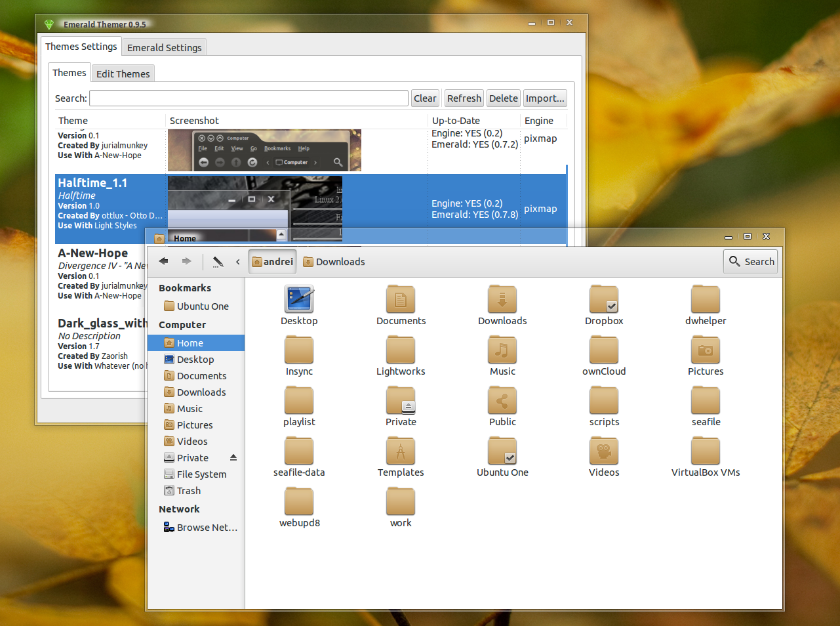Screen dimensions: 840x626
Task: Open the Ubuntu One folder in file view
Action: tap(502, 451)
